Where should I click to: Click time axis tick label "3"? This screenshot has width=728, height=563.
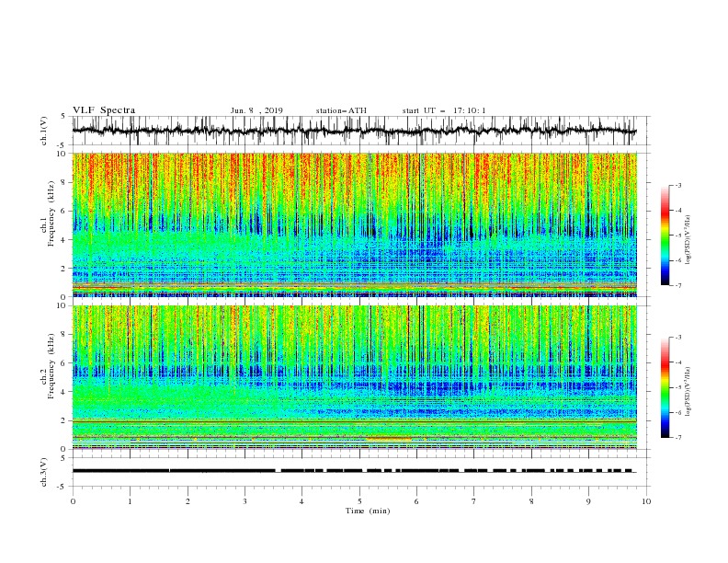tap(245, 501)
